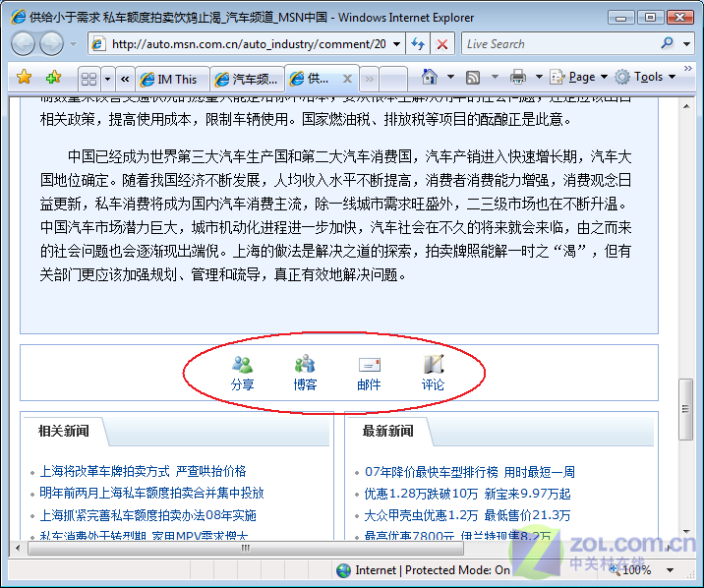Open the Tools menu

[x=645, y=78]
